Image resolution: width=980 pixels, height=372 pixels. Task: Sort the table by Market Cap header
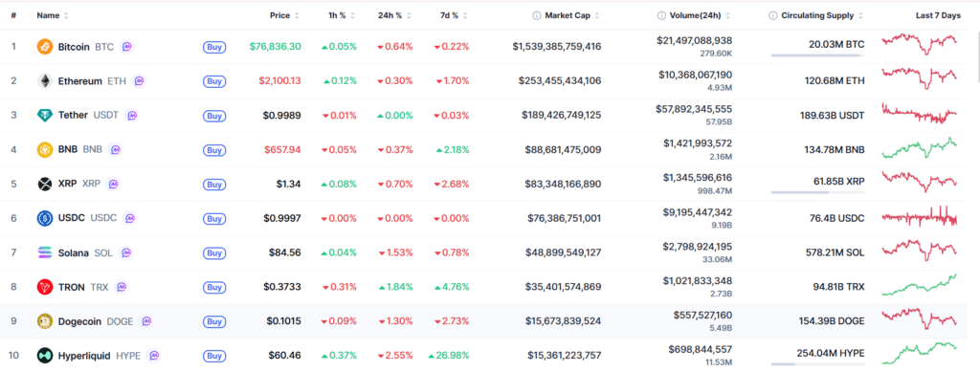coord(572,15)
